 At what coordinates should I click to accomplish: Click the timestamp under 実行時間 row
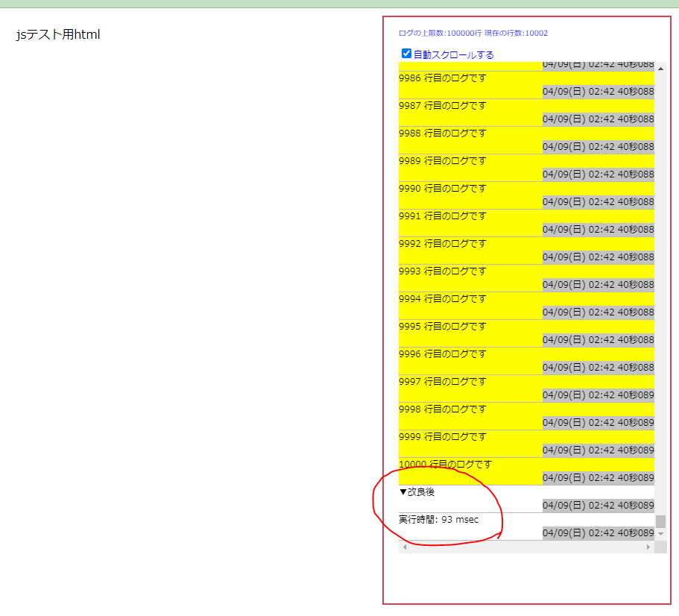pyautogui.click(x=598, y=533)
